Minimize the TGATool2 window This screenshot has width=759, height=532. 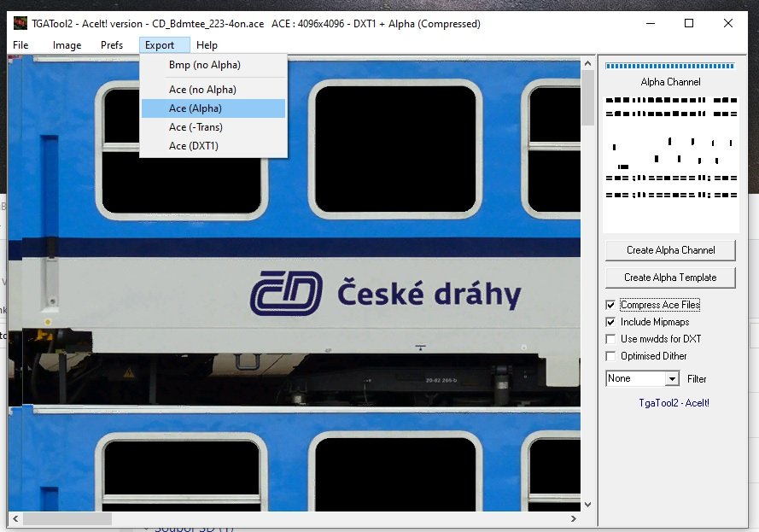(650, 24)
